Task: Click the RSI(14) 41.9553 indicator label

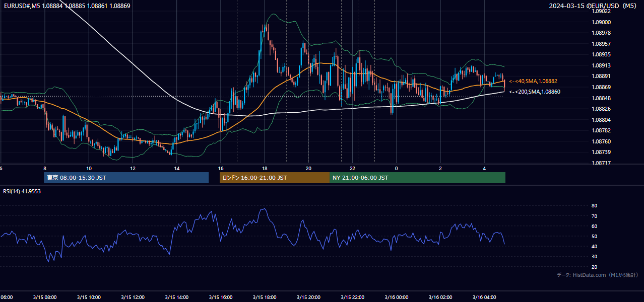Action: tap(22, 191)
